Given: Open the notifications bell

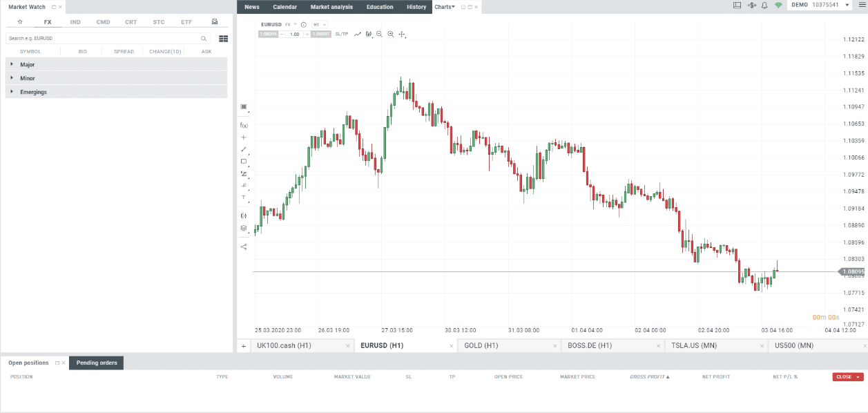Looking at the screenshot, I should point(764,5).
